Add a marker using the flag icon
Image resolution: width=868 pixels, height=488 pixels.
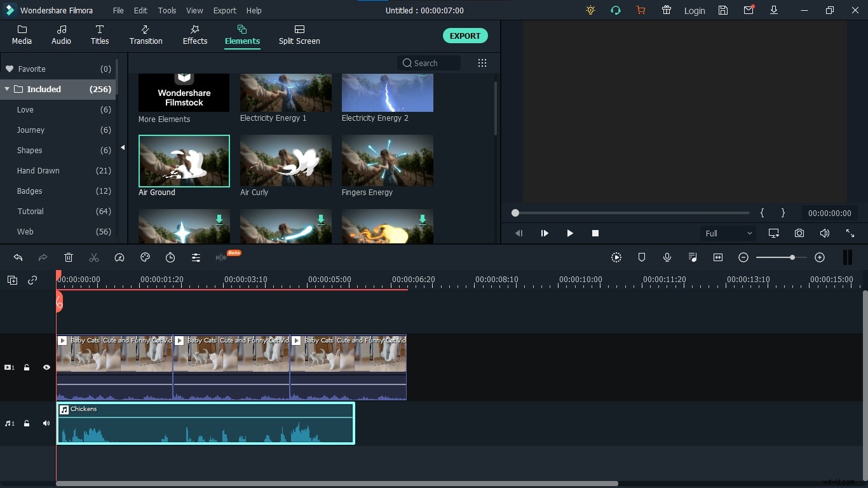642,258
